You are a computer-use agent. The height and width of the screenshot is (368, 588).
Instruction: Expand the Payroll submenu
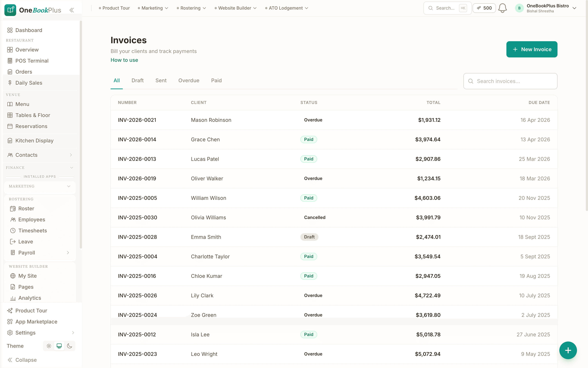click(x=68, y=253)
